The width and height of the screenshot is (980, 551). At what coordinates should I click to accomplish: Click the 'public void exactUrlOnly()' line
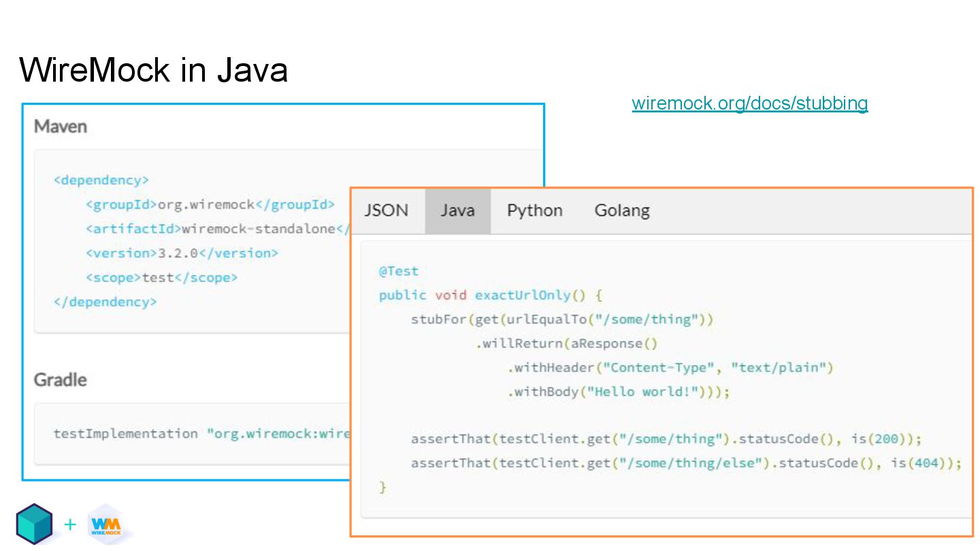491,295
